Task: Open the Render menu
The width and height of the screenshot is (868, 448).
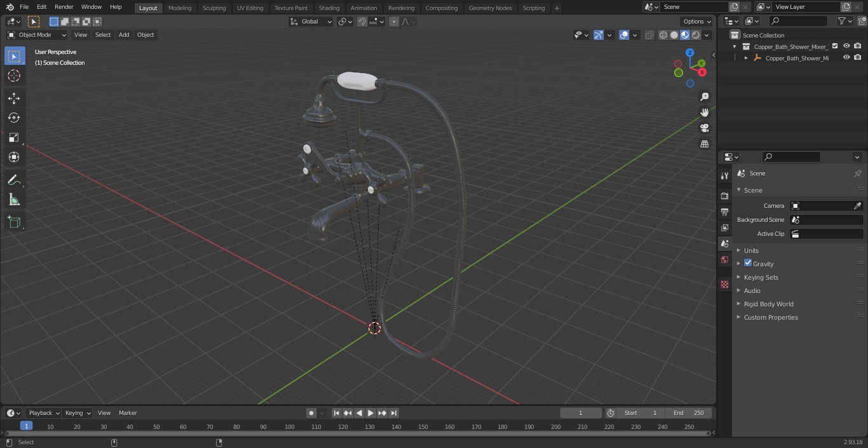Action: point(64,7)
